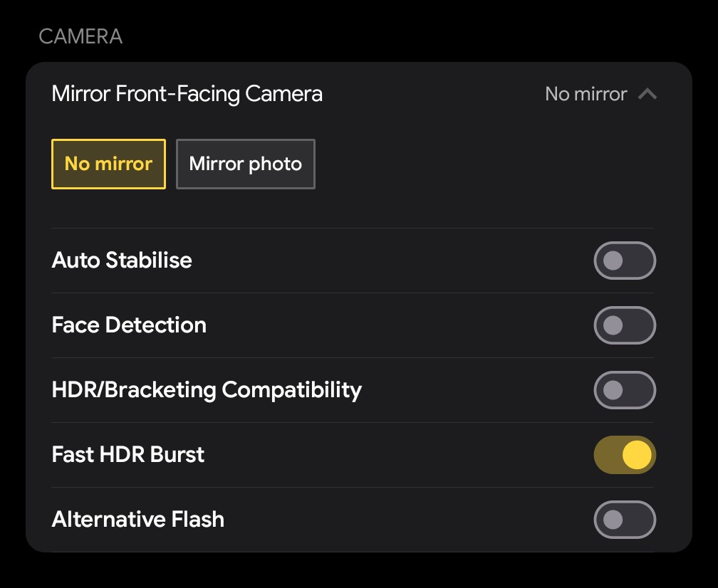The width and height of the screenshot is (718, 588).
Task: Disable Fast HDR Burst
Action: click(625, 455)
